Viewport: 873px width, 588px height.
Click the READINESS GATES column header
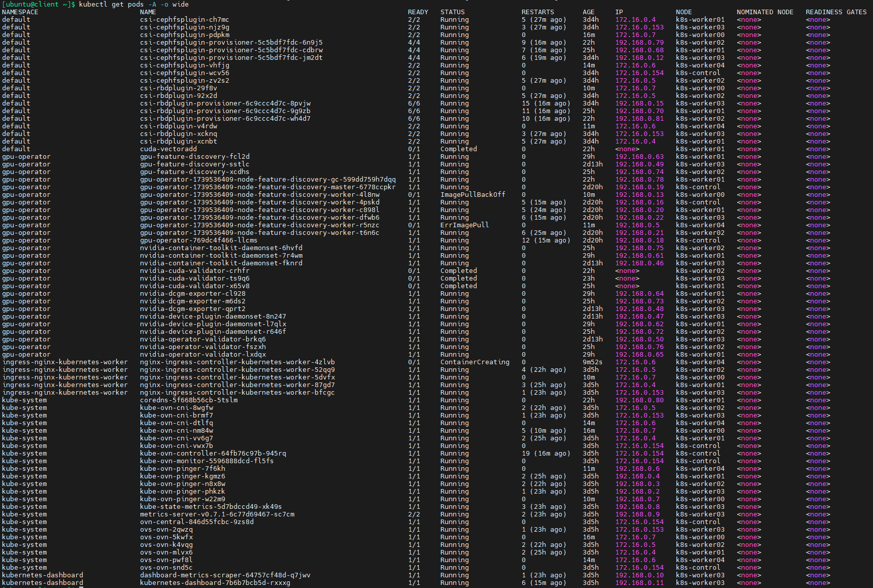pos(836,12)
